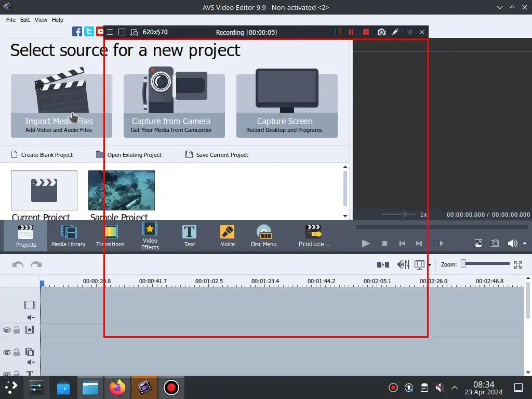532x399 pixels.
Task: Click the recorder region search icon
Action: [135, 32]
